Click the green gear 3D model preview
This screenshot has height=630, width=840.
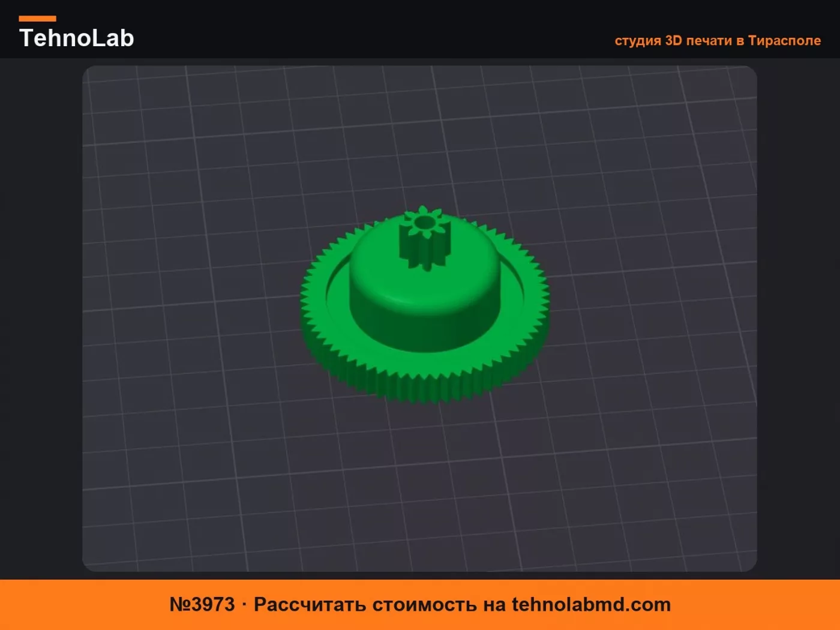pos(425,304)
